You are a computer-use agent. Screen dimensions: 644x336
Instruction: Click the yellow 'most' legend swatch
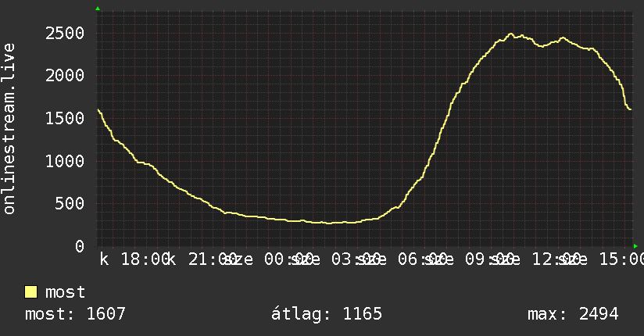pos(30,292)
